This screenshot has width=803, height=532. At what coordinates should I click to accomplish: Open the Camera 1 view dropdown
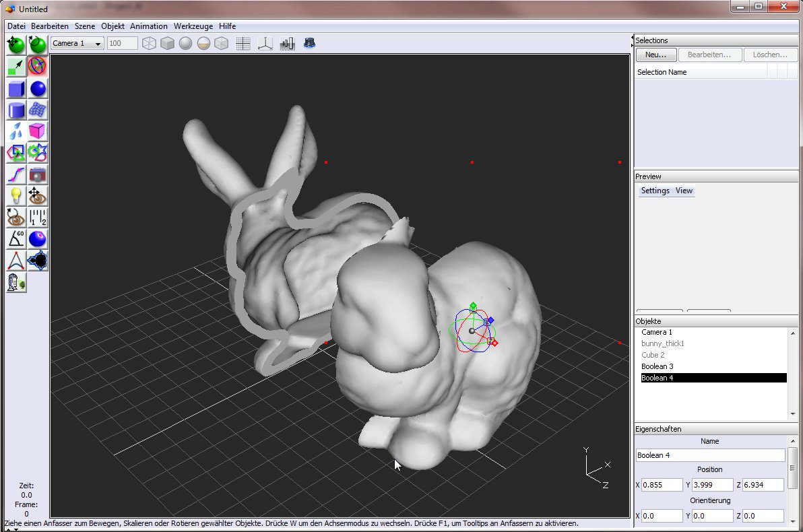click(x=77, y=44)
